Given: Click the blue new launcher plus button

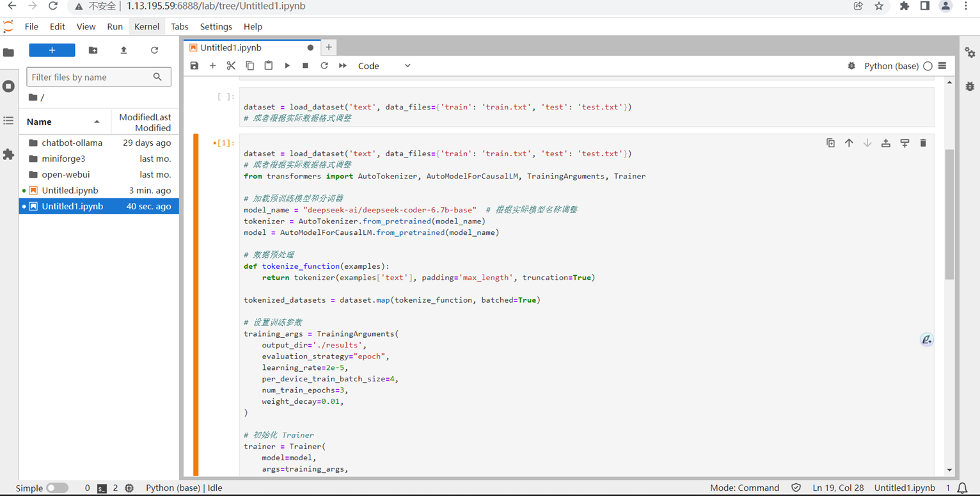Looking at the screenshot, I should pos(52,50).
